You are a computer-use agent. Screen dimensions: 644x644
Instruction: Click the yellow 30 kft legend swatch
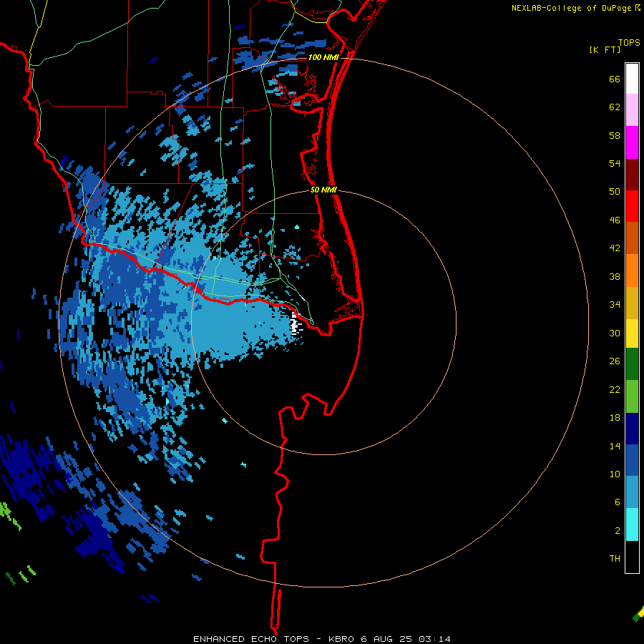[632, 333]
